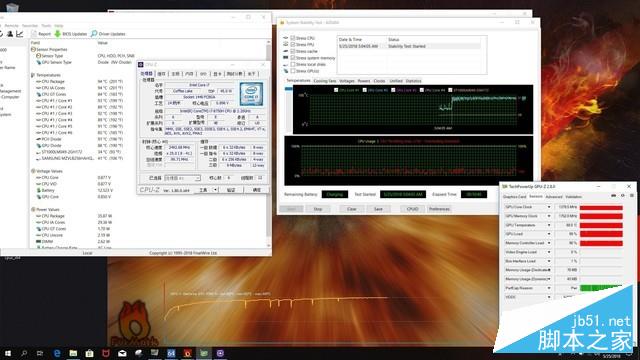Viewport: 640px width, 360px height.
Task: Open Microsoft Store from taskbar
Action: pos(89,353)
